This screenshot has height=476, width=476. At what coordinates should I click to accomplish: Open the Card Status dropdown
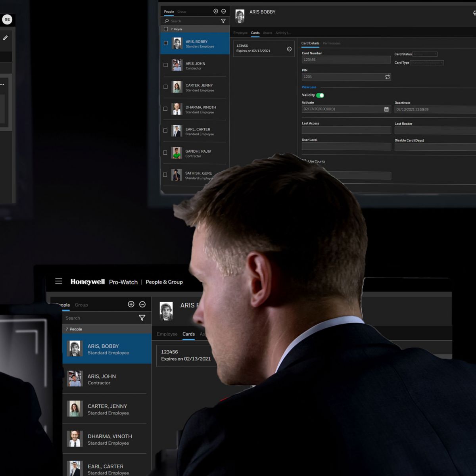pyautogui.click(x=425, y=54)
